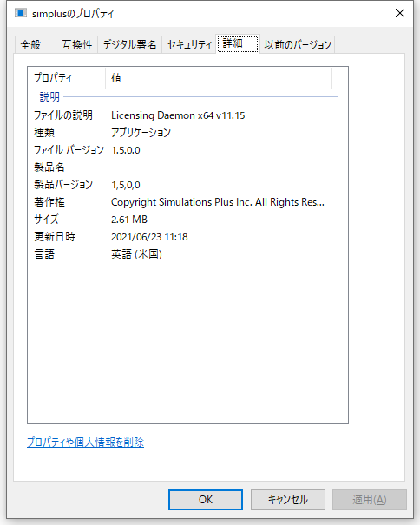Open the 以前のバージョン tab
Screen dimensions: 420x525
298,44
